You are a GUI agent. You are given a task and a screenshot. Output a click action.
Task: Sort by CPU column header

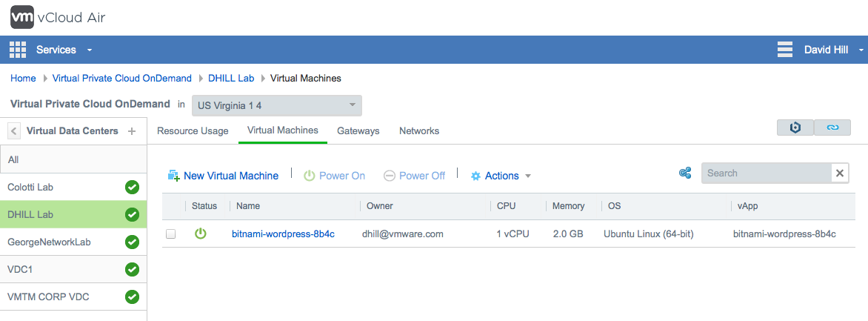506,205
